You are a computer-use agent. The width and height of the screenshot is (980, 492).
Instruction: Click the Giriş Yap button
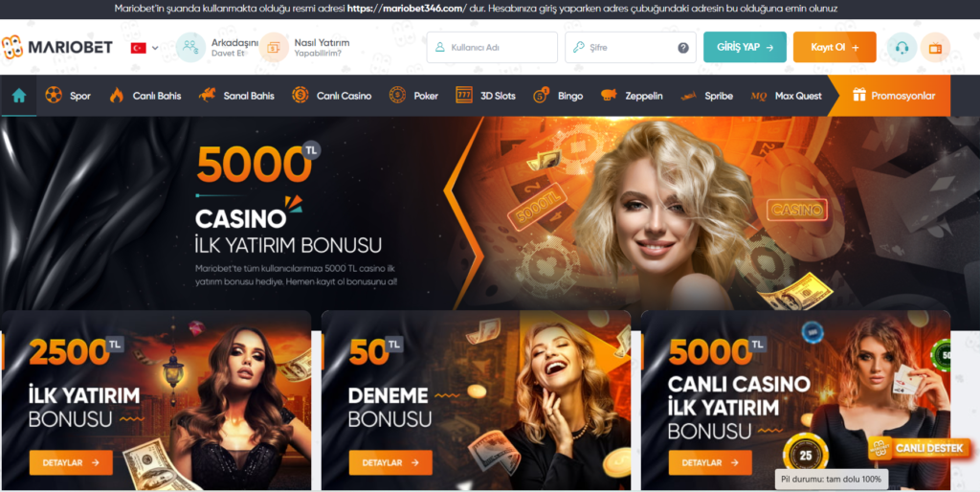point(745,47)
